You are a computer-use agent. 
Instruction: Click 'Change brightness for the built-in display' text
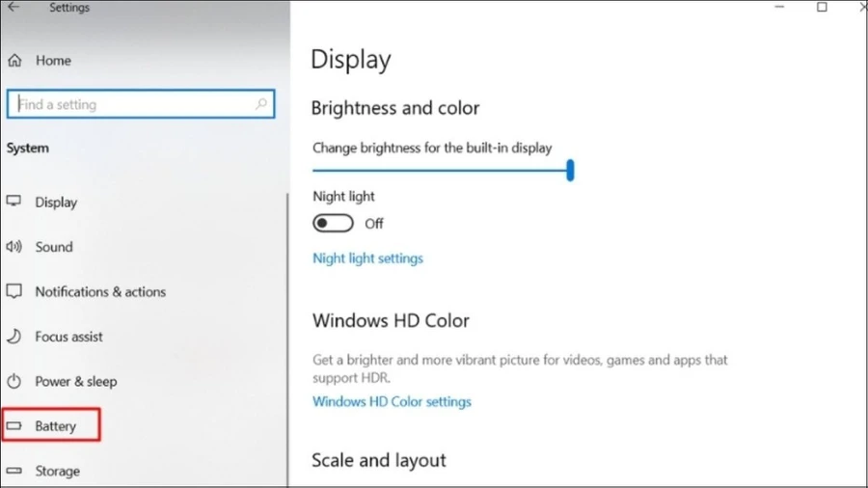tap(432, 149)
